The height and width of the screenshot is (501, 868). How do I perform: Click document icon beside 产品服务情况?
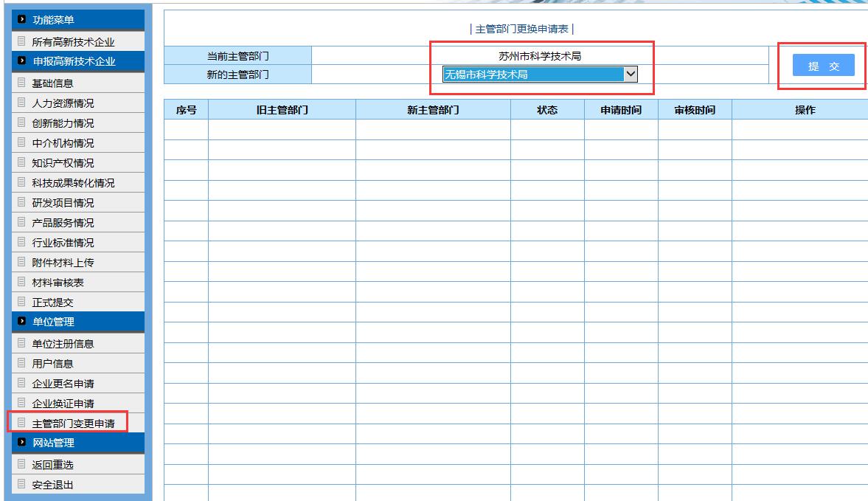[21, 222]
